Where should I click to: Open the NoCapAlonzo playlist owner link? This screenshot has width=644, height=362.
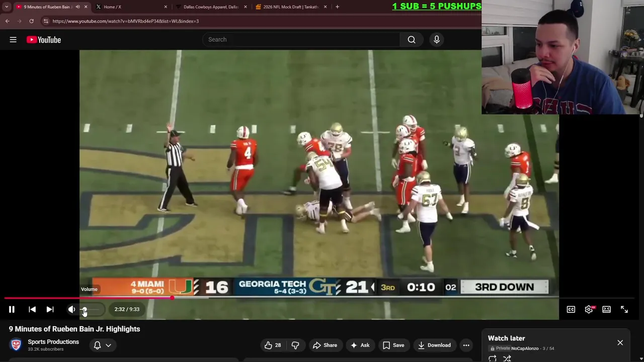[x=525, y=348]
